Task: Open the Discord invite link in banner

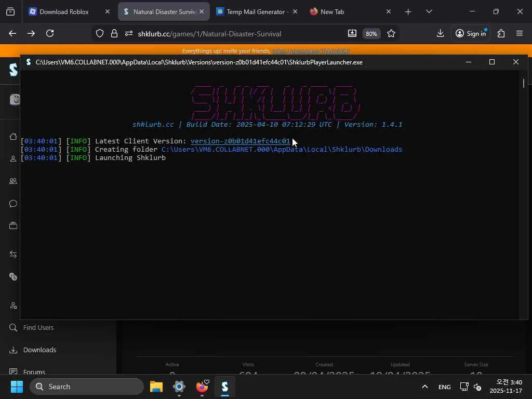Action: [x=311, y=51]
